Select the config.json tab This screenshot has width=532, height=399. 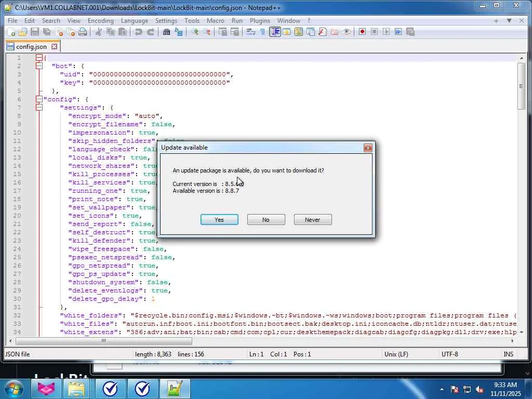pos(31,46)
